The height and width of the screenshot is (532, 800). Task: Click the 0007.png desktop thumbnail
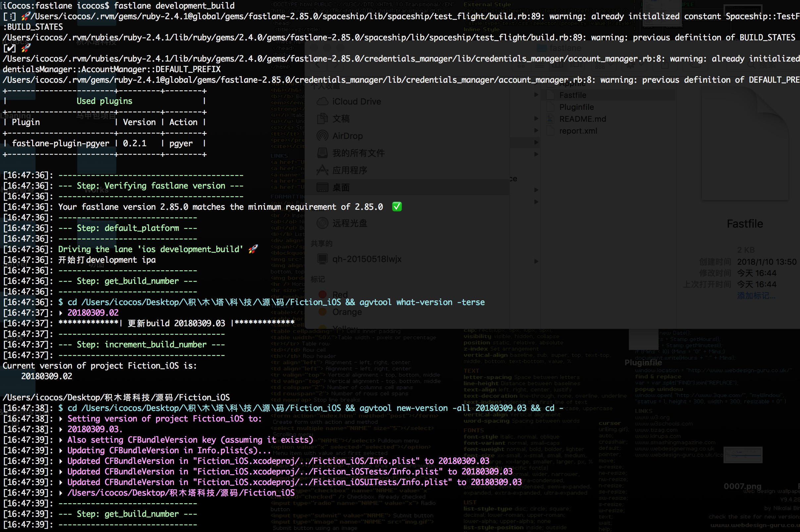(x=743, y=455)
